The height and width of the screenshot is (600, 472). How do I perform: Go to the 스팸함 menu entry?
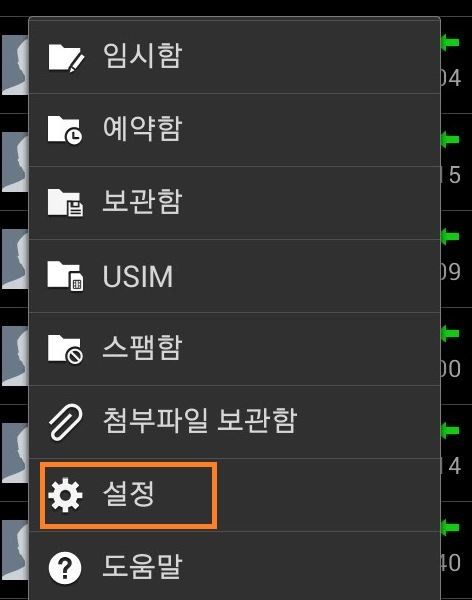click(234, 349)
